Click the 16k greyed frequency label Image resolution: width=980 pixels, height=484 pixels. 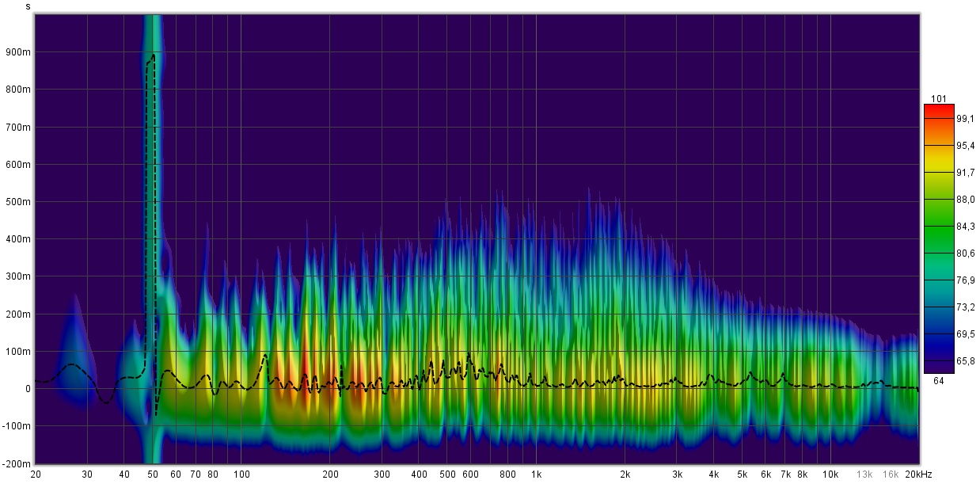tap(891, 474)
